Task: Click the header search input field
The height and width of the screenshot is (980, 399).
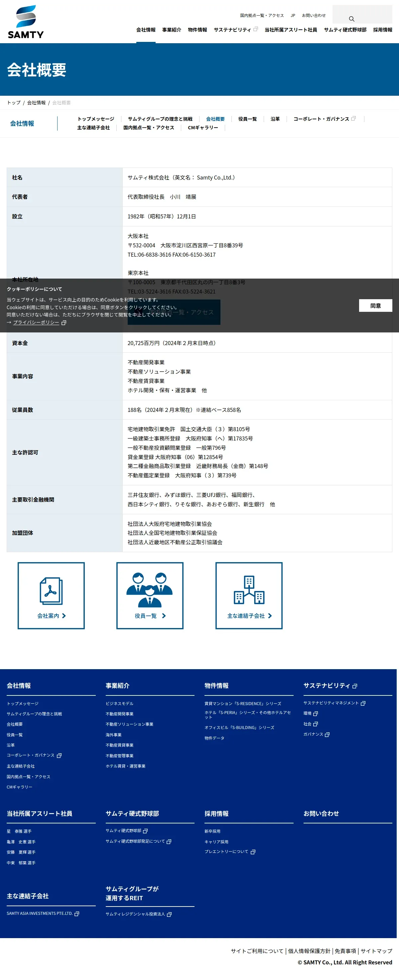Action: click(362, 14)
